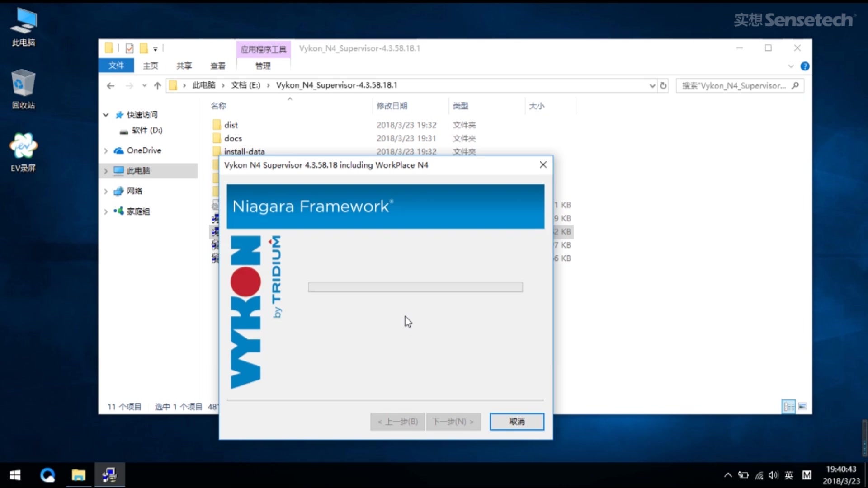The image size is (868, 488).
Task: Switch to the installer taskbar icon
Action: coord(109,475)
